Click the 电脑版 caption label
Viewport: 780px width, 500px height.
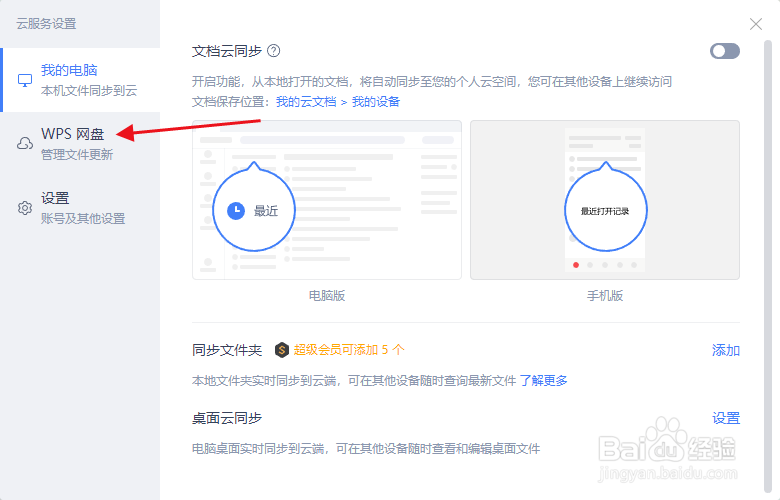click(327, 296)
